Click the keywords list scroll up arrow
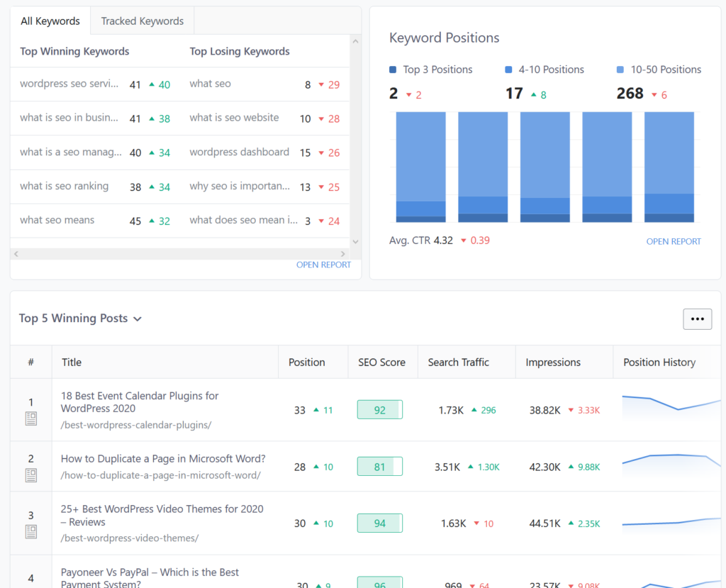This screenshot has height=588, width=726. (356, 41)
